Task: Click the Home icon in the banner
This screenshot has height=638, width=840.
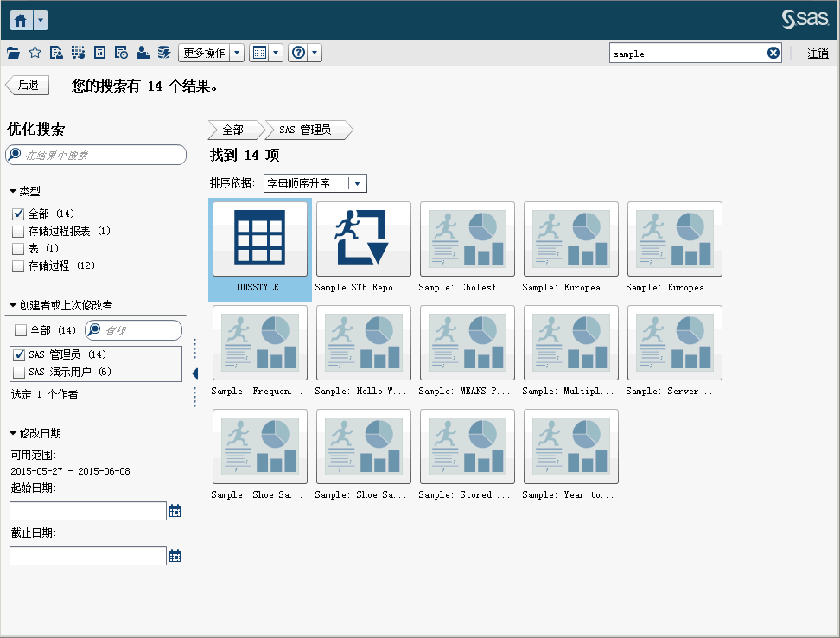Action: (x=21, y=21)
